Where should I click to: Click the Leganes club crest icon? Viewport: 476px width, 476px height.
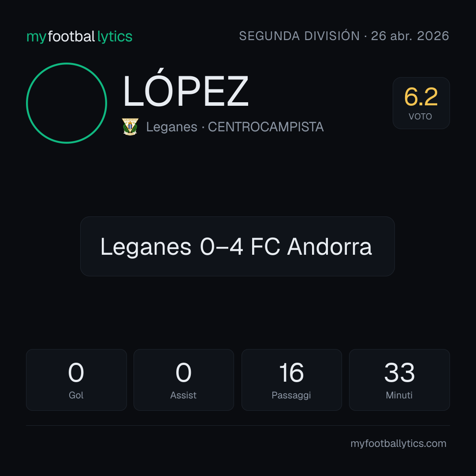tap(130, 126)
